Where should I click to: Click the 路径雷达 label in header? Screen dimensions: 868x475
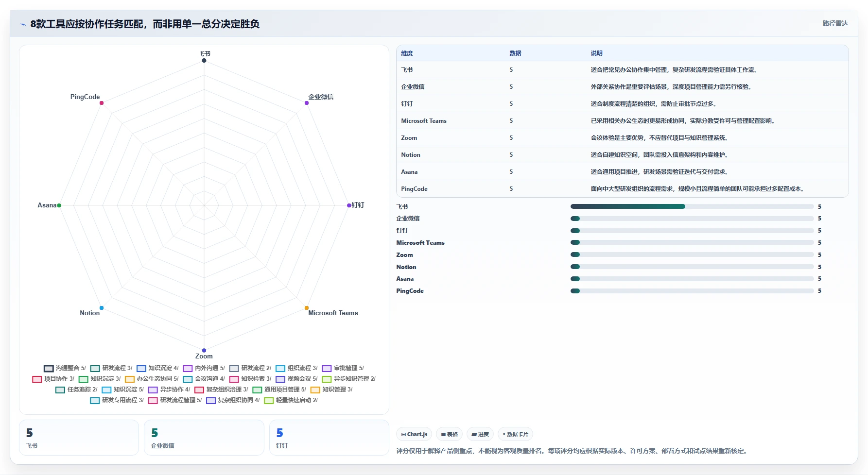click(835, 23)
